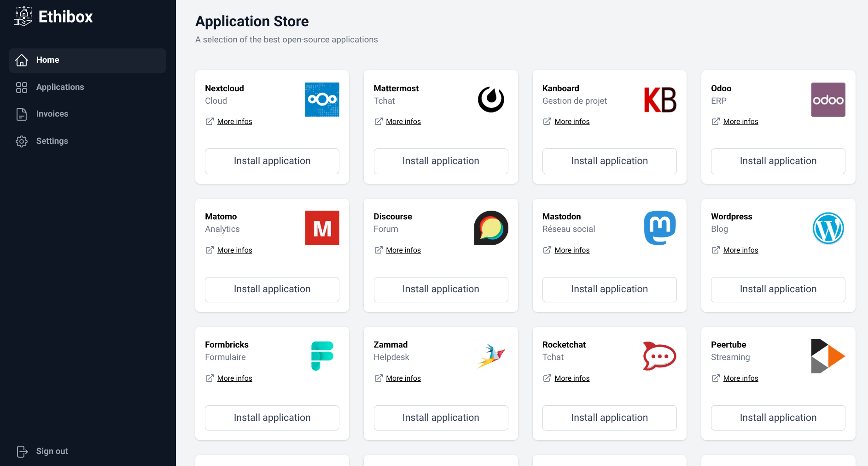The width and height of the screenshot is (868, 466).
Task: Open More infos link for Matomo
Action: 235,250
